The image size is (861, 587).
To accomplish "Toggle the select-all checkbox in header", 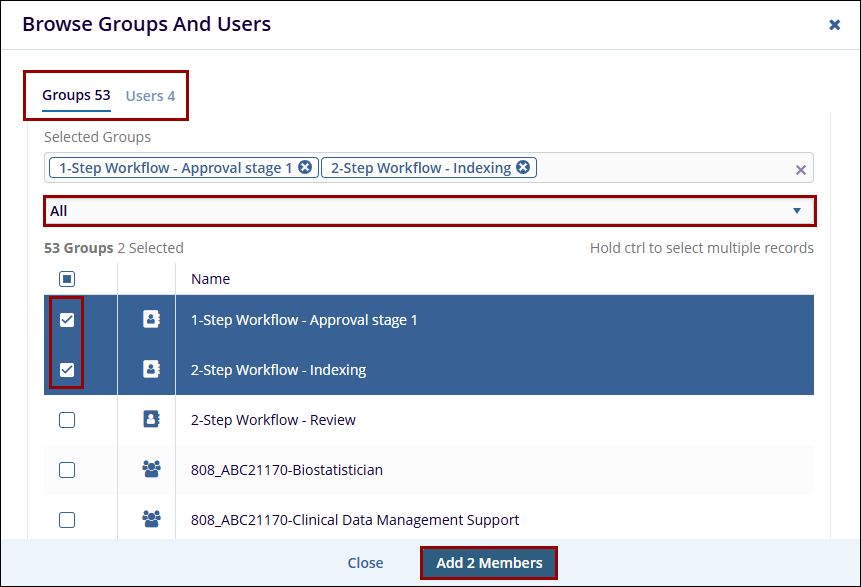I will 67,279.
